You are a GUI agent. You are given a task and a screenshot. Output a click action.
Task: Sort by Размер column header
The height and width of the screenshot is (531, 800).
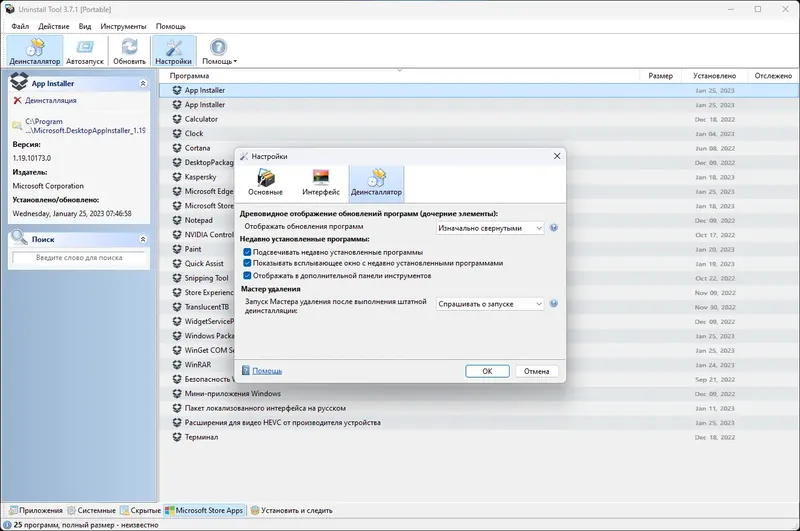(x=660, y=75)
